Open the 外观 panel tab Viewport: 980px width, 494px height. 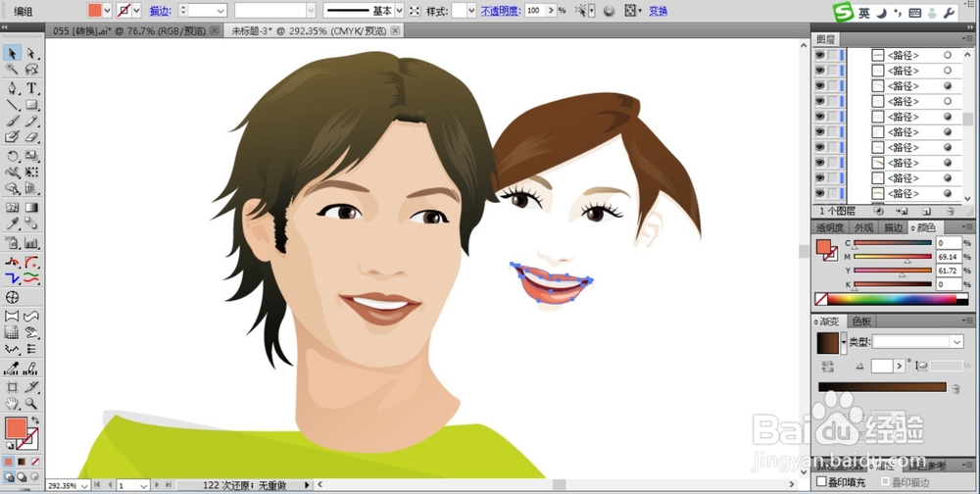pyautogui.click(x=864, y=227)
